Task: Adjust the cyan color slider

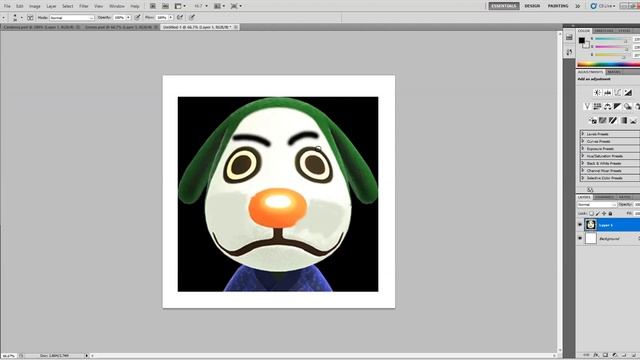Action: tap(611, 40)
